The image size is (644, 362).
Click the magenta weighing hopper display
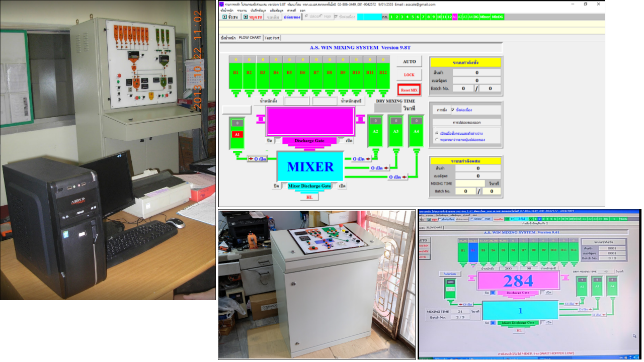pyautogui.click(x=310, y=121)
